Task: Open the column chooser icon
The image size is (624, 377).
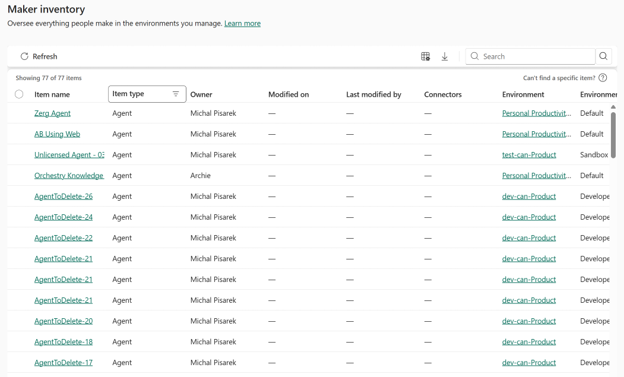Action: pos(425,56)
